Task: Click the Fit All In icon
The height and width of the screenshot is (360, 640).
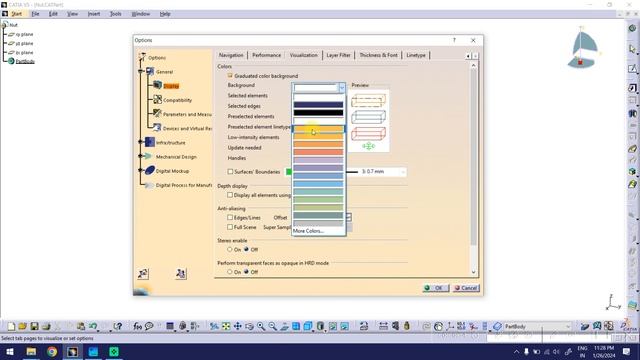Action: click(226, 326)
